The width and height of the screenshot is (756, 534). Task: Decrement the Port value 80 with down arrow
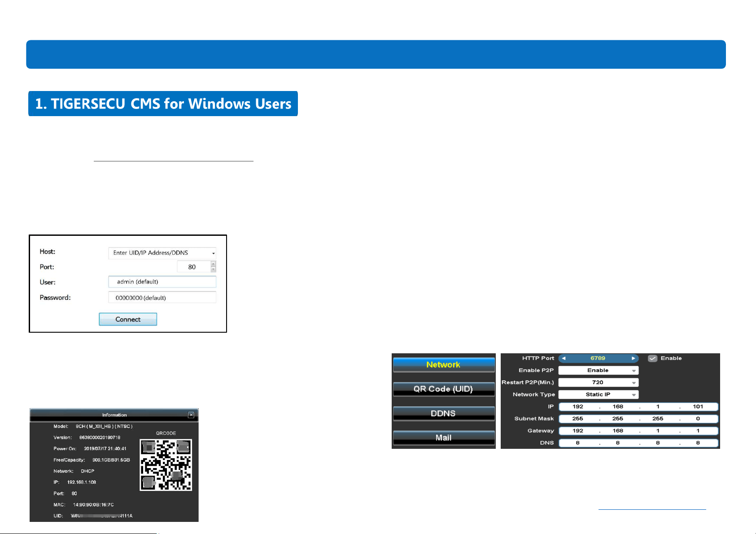pyautogui.click(x=214, y=269)
